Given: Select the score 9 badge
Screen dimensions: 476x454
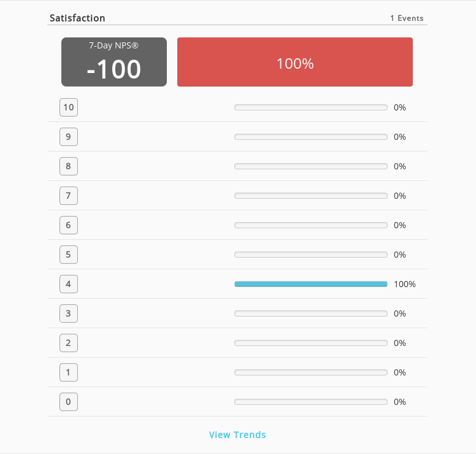Looking at the screenshot, I should coord(69,137).
